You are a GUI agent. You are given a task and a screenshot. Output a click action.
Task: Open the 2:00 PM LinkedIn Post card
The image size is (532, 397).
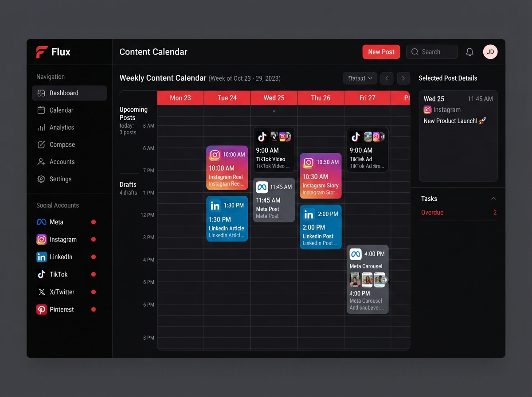321,227
